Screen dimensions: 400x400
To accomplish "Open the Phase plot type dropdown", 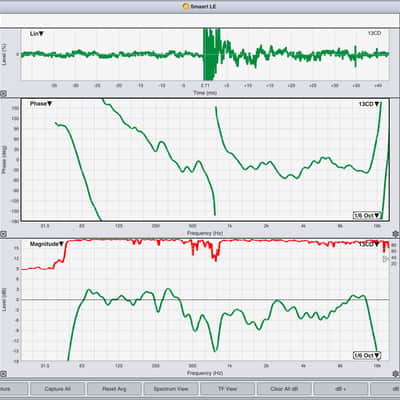I will [41, 104].
